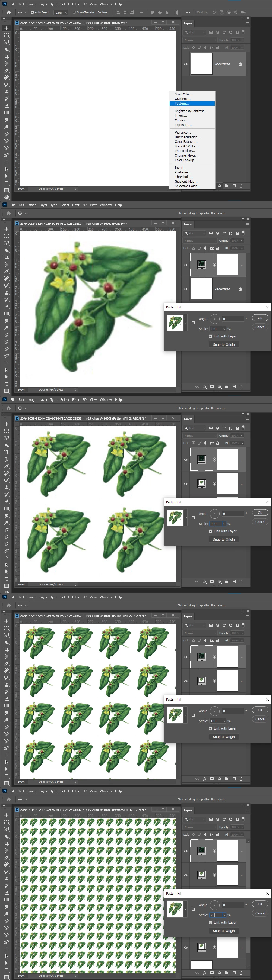
Task: Click the pattern thumbnail swatch in Scale 400 dialog
Action: pos(175,323)
